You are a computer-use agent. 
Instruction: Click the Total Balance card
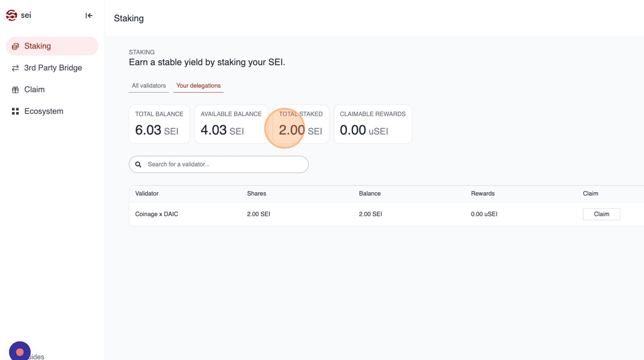coord(159,124)
